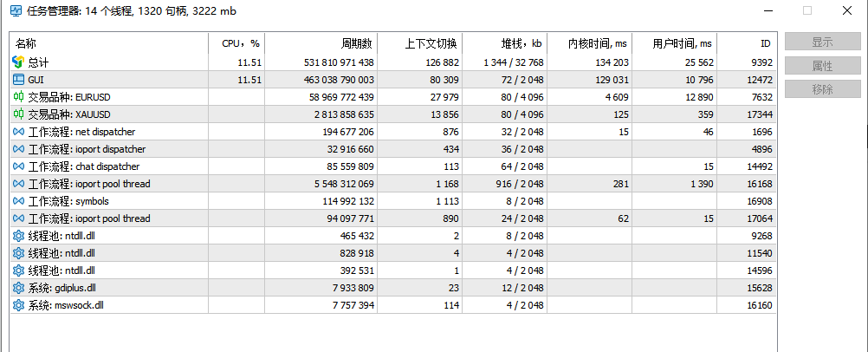Screen dimensions: 868x352
Task: Sort by the ID column header
Action: click(x=747, y=43)
